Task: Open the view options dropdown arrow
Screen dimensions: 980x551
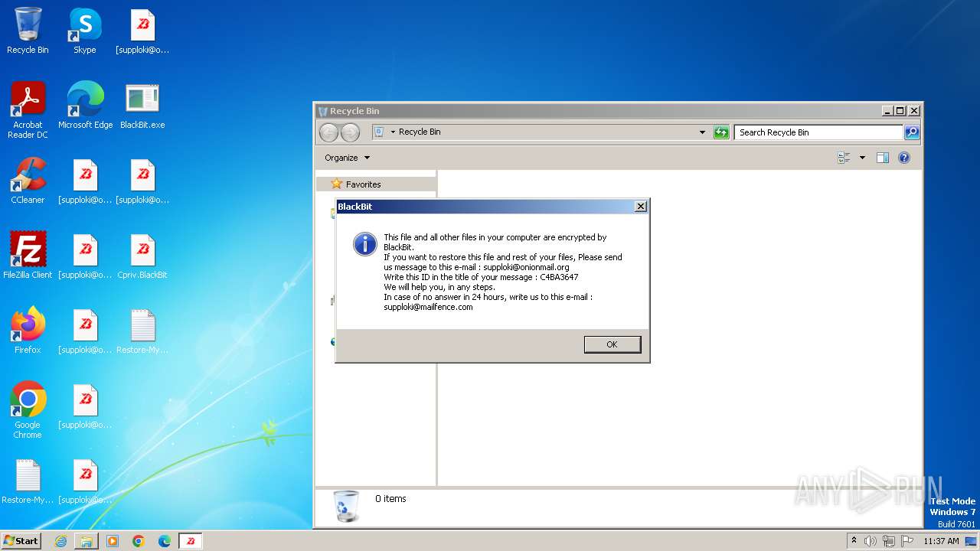Action: (x=862, y=158)
